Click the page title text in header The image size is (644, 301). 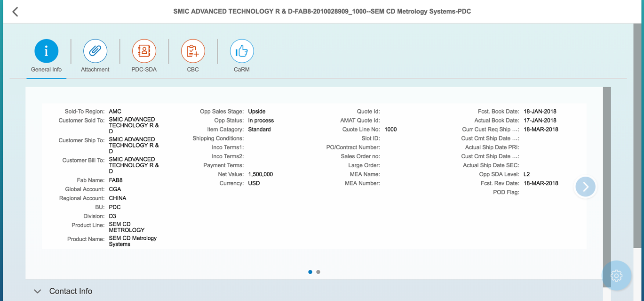pos(322,11)
